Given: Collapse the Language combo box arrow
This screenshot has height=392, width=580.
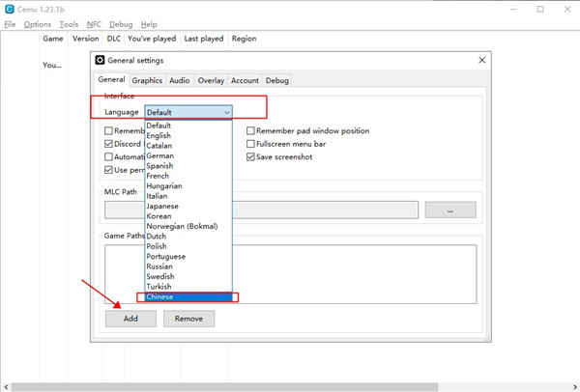Looking at the screenshot, I should pyautogui.click(x=227, y=112).
